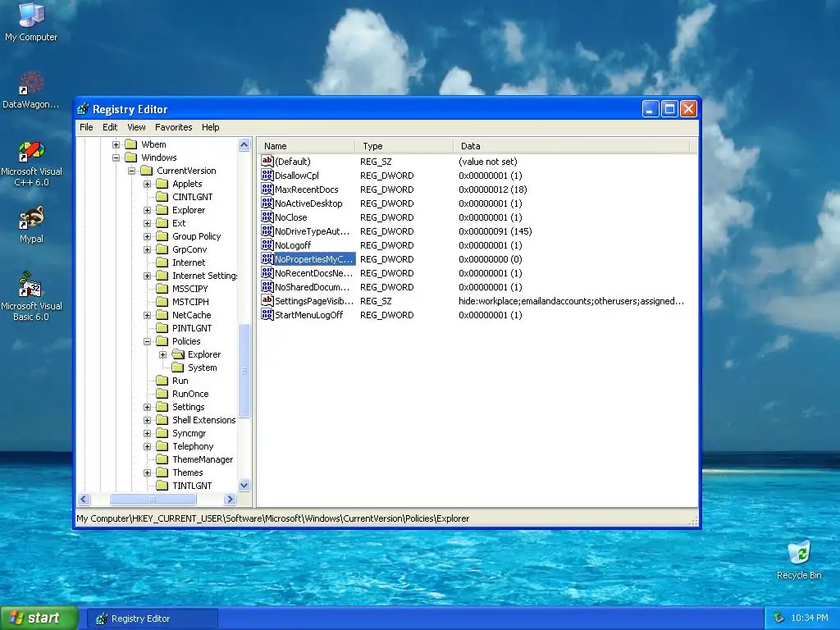The width and height of the screenshot is (840, 630).
Task: Select the DataWagon desktop shortcut icon
Action: 31,83
